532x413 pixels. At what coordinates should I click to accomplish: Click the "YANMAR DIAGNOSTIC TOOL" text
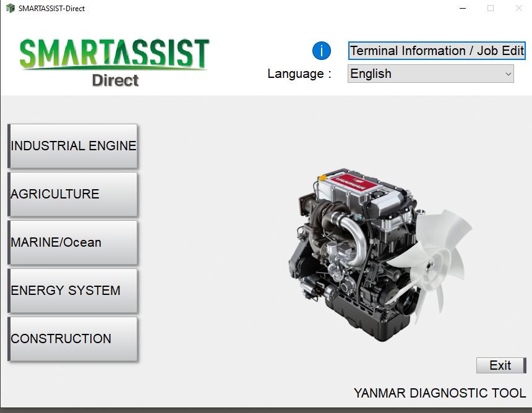click(440, 393)
